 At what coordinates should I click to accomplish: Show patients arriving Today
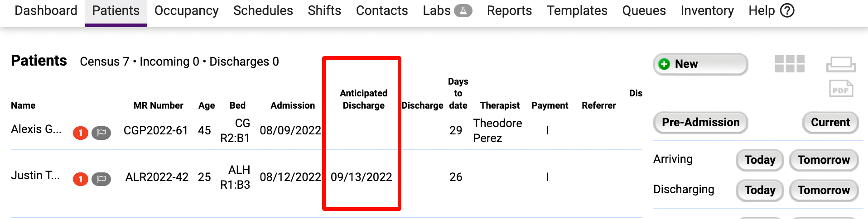(760, 160)
